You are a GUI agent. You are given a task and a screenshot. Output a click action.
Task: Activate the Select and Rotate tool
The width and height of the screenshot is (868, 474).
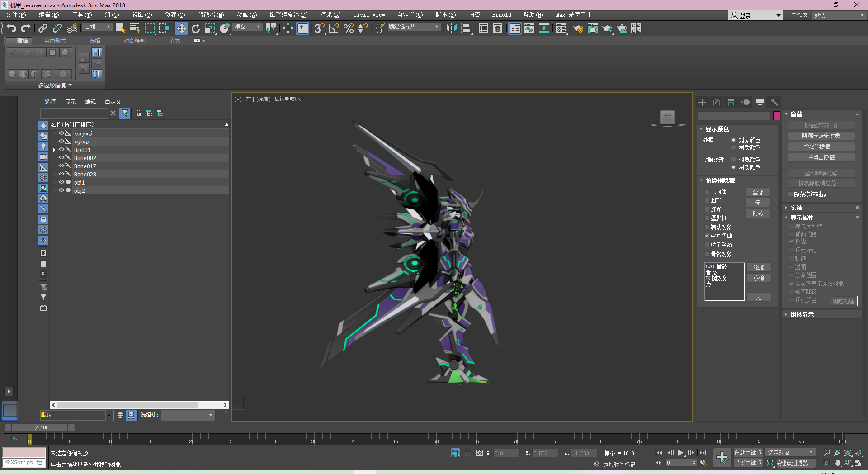click(x=196, y=28)
